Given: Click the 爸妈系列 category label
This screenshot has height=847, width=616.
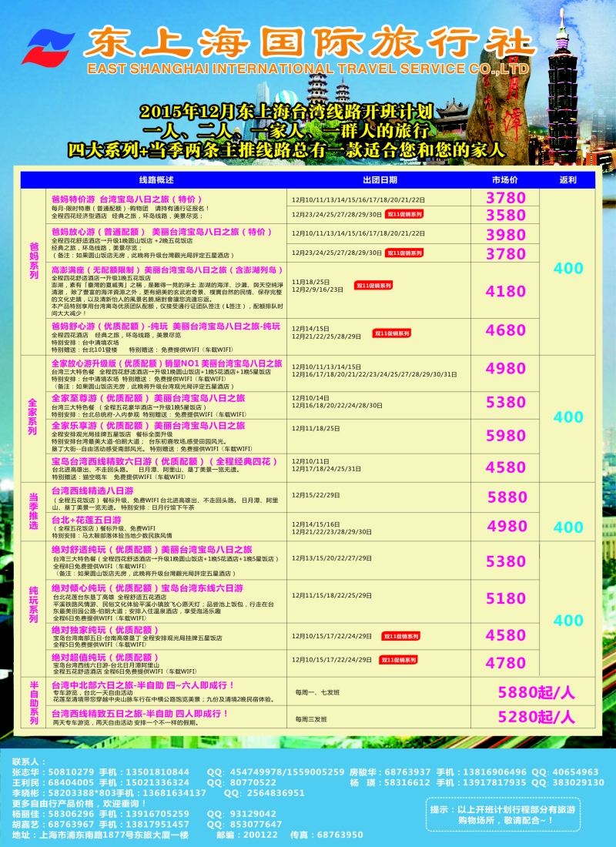Looking at the screenshot, I should tap(34, 260).
